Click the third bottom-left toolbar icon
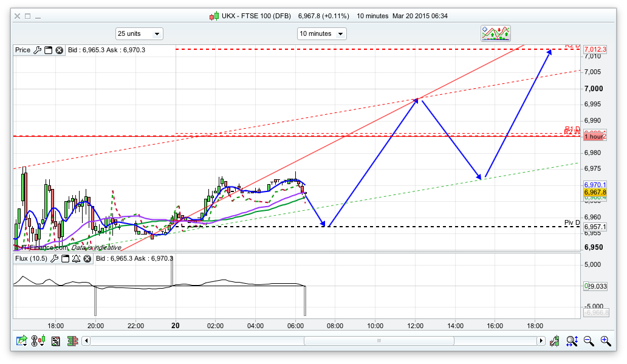 click(55, 341)
